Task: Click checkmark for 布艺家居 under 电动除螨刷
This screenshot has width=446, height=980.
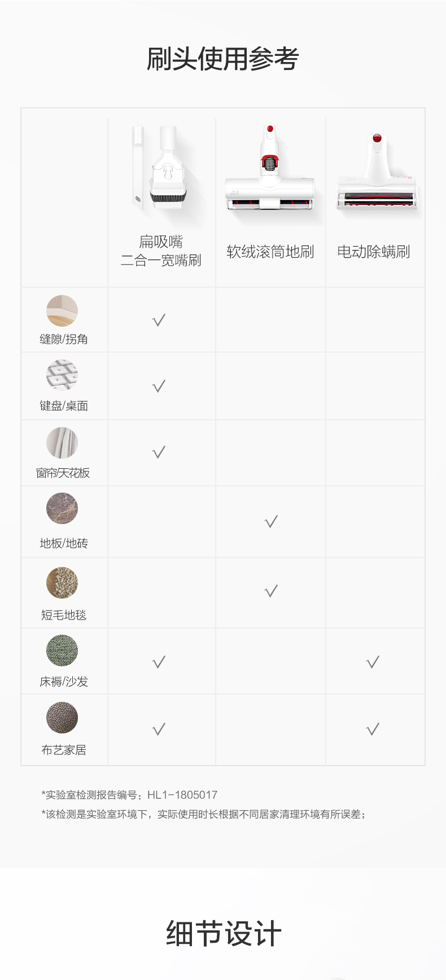Action: (x=373, y=729)
